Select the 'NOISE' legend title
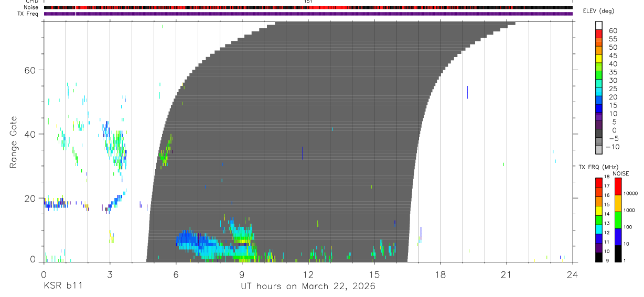644x297 pixels. [620, 173]
